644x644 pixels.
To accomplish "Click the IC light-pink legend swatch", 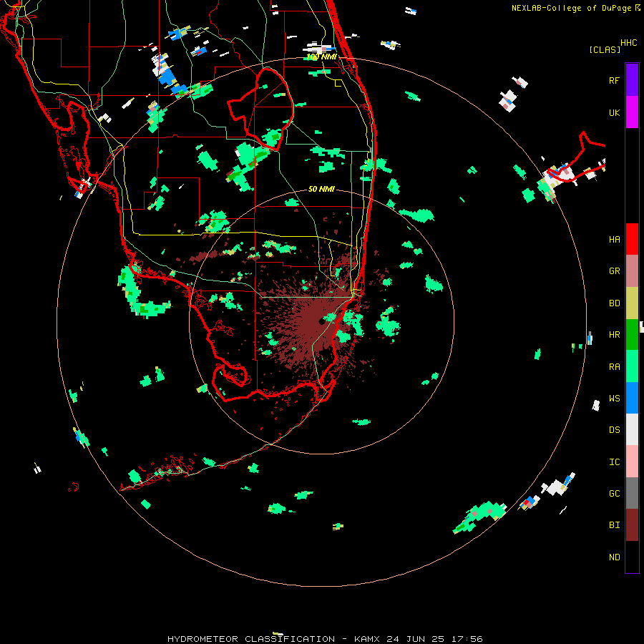I will (632, 462).
